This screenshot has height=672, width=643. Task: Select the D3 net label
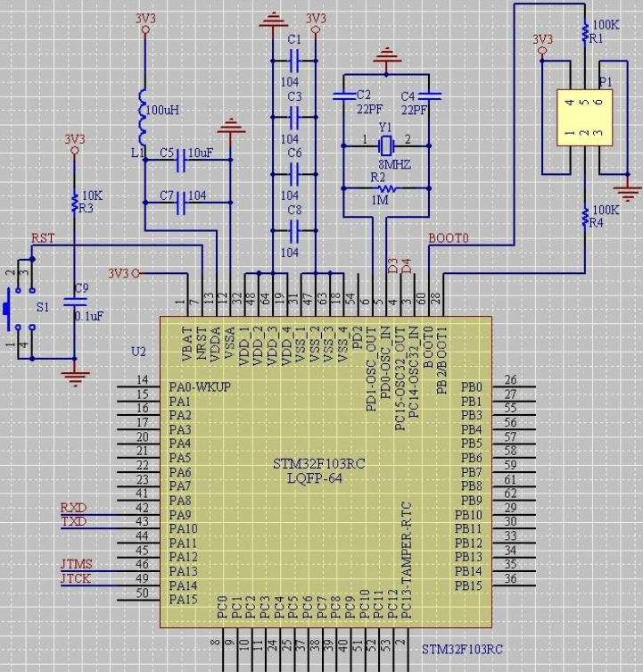(392, 266)
